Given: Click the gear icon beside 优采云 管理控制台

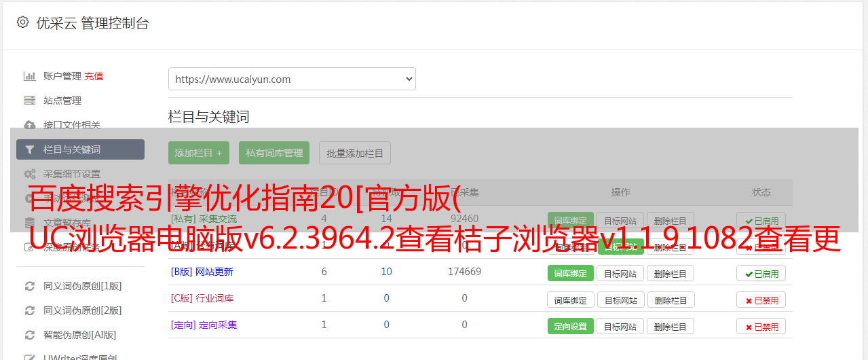Looking at the screenshot, I should point(22,22).
